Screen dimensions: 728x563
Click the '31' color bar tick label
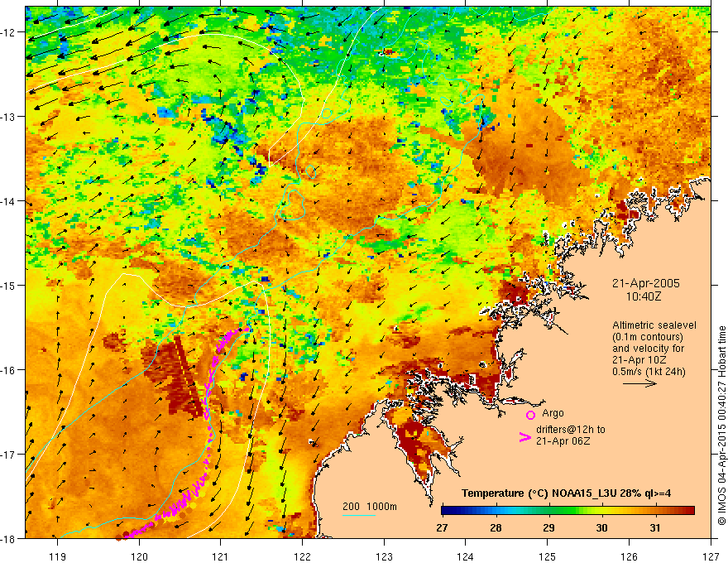655,527
